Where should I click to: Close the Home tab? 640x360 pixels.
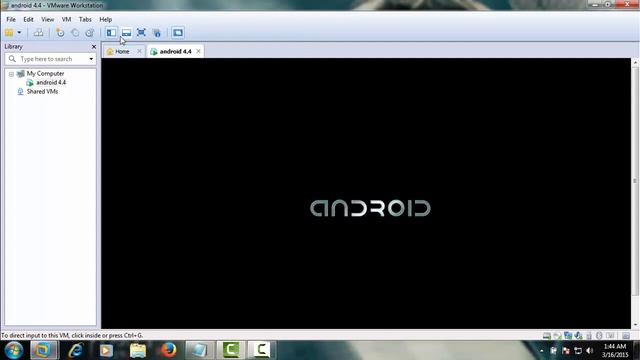139,51
